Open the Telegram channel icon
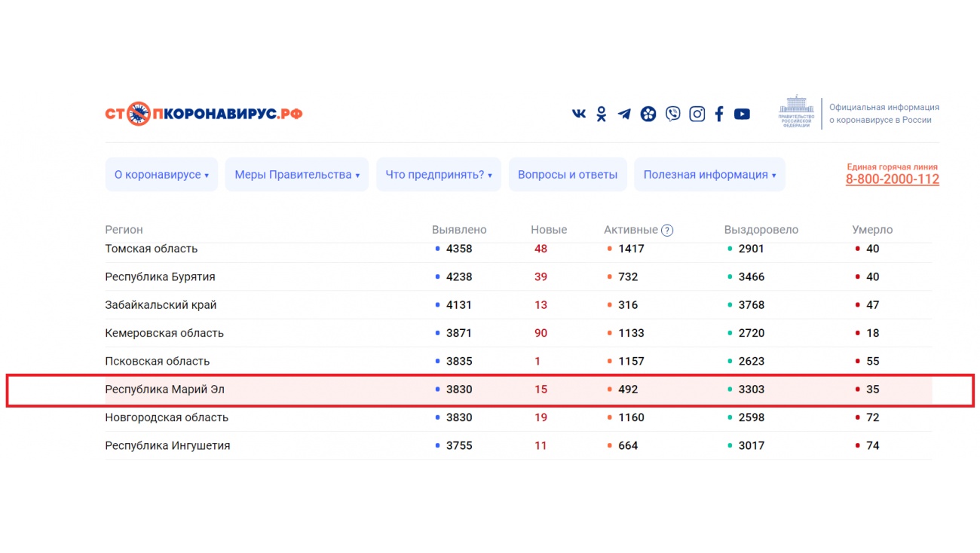 click(x=624, y=115)
